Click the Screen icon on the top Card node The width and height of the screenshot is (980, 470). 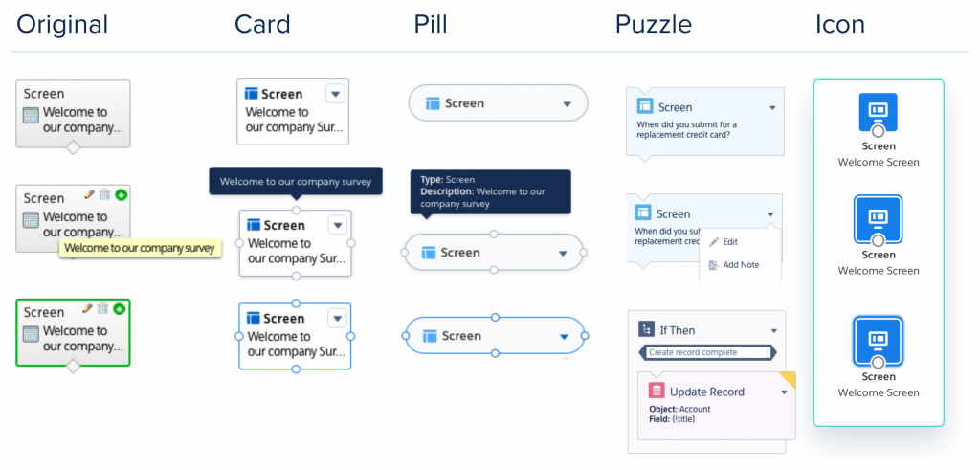pyautogui.click(x=252, y=94)
